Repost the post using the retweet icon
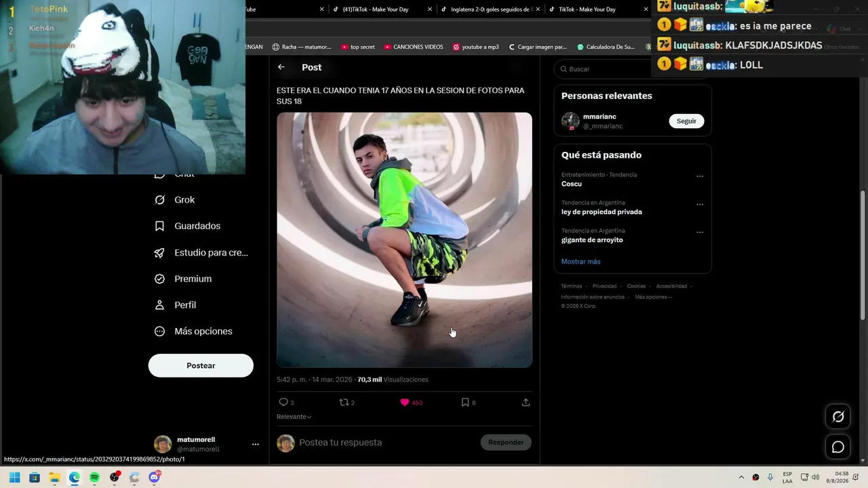 [x=347, y=403]
